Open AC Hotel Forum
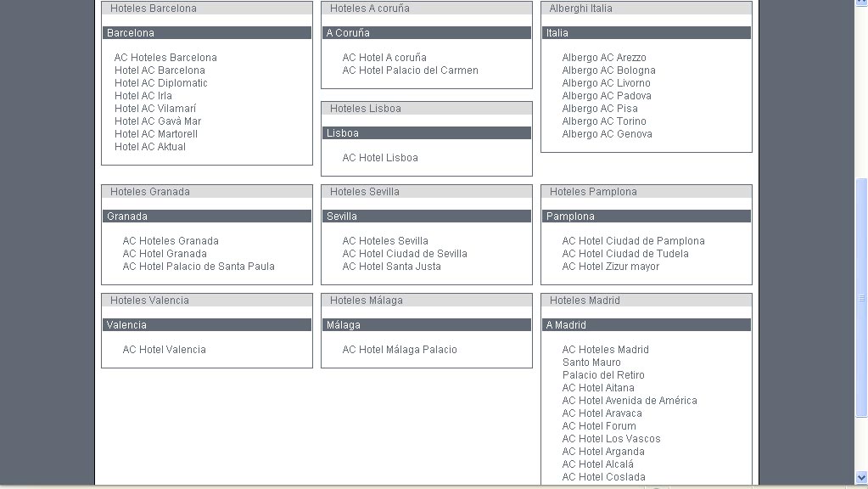This screenshot has width=868, height=489. 599,426
